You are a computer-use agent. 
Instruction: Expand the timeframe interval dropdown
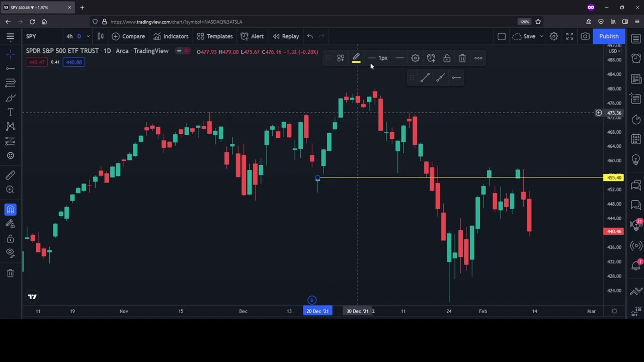88,36
